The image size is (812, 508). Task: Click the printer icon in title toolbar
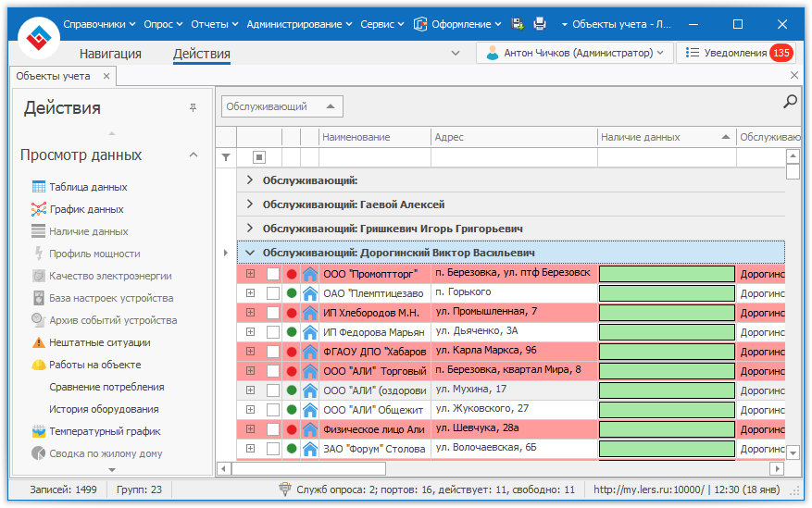coord(540,24)
